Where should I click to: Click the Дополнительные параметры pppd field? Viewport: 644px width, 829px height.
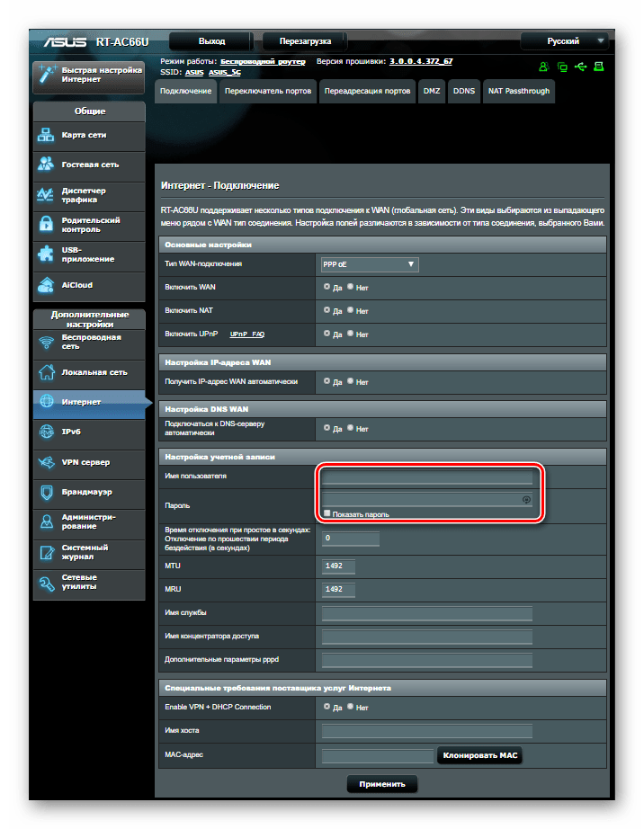(x=426, y=660)
